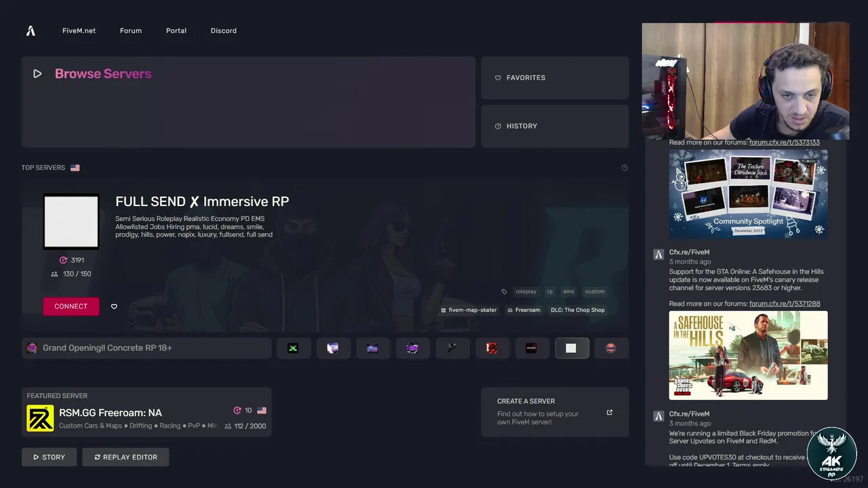The height and width of the screenshot is (488, 868).
Task: Select Grand Opening!! Concrete RP 18+ server
Action: 146,348
